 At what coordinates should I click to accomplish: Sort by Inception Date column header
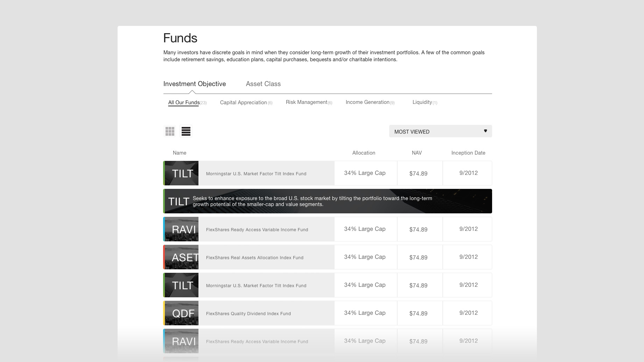point(468,153)
